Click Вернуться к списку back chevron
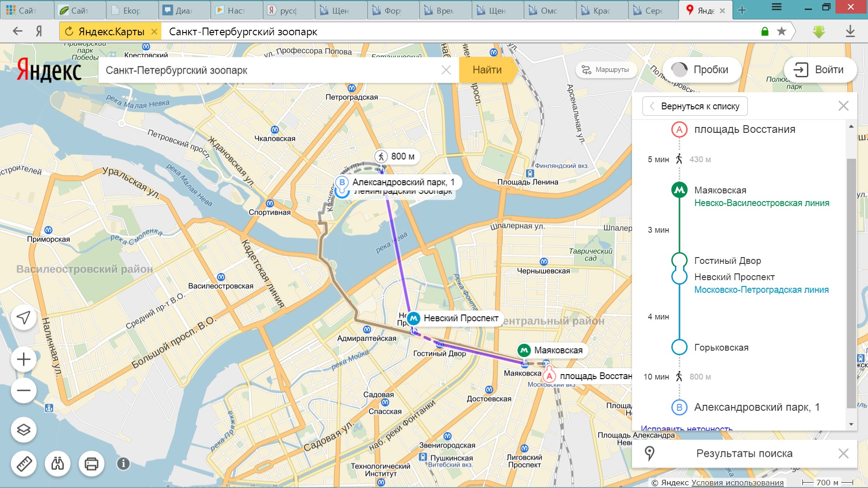Screen dimensions: 868x488 [x=652, y=106]
